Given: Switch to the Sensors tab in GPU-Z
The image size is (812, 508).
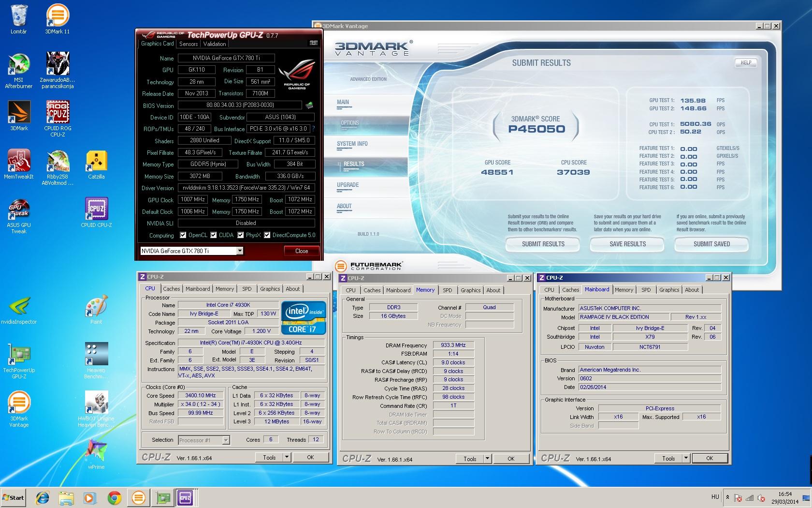Looking at the screenshot, I should [x=188, y=44].
